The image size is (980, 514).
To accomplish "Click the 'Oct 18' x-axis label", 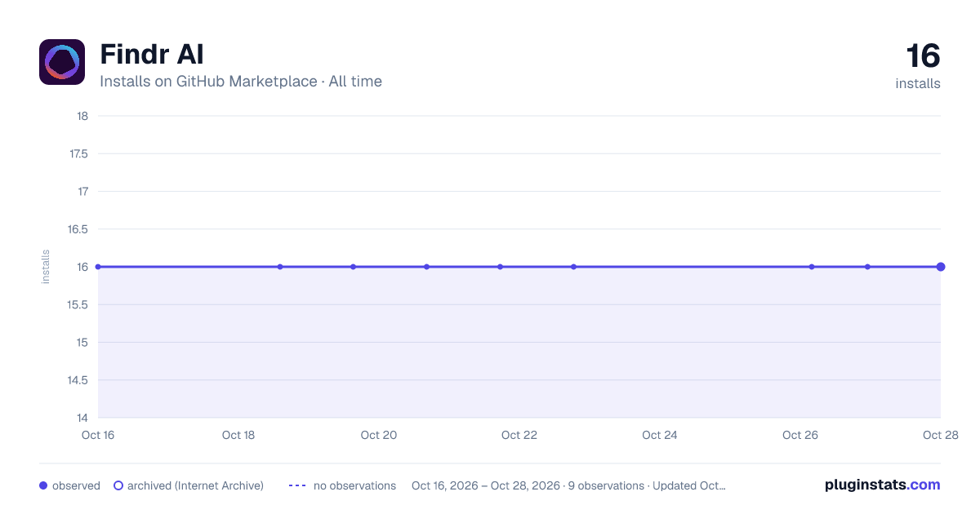I will (238, 435).
